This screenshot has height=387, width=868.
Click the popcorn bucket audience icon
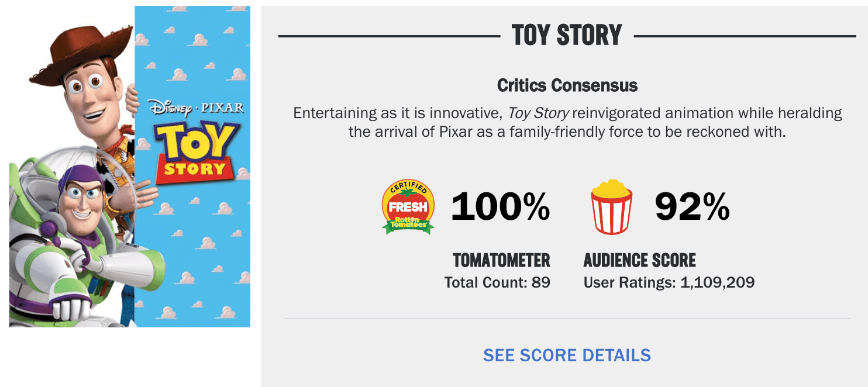click(611, 208)
